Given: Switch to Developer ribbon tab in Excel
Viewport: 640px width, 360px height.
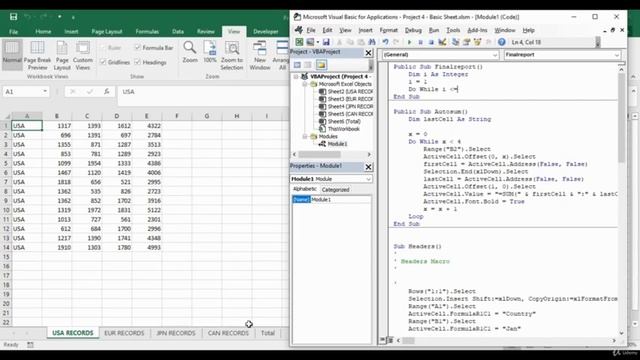Looking at the screenshot, I should coord(266,31).
